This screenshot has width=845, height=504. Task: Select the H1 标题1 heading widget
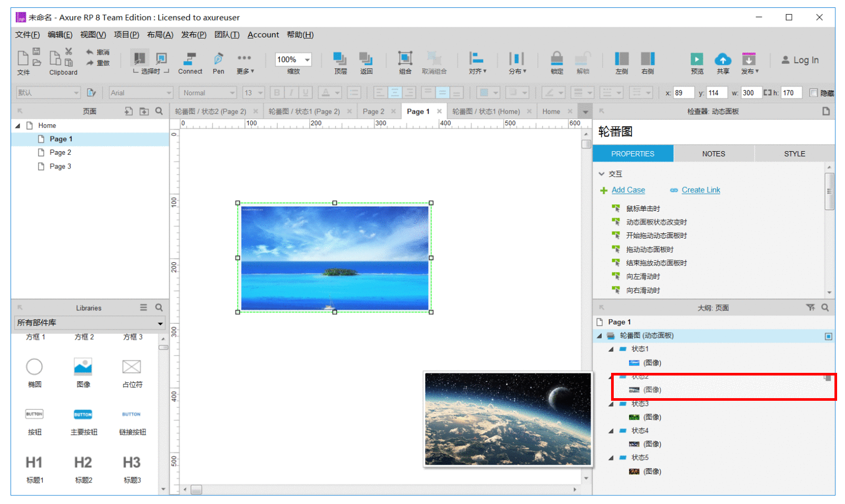coord(34,469)
